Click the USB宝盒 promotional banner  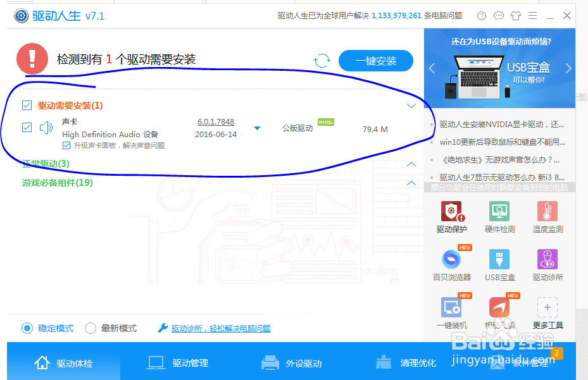(499, 68)
